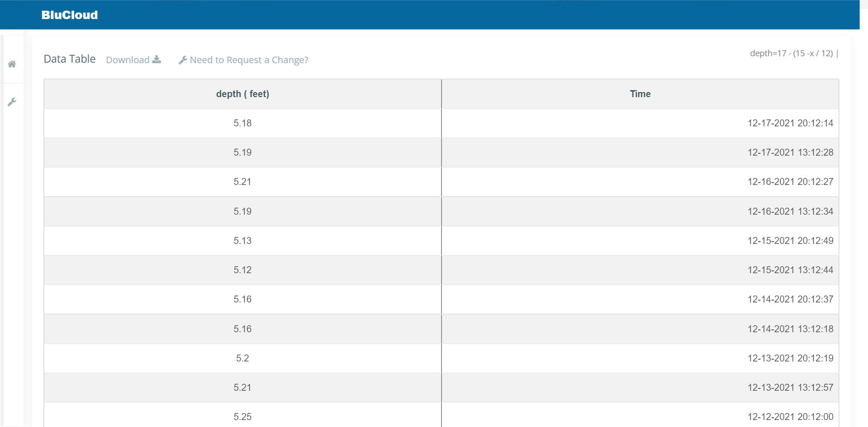Click the Home icon in sidebar
Image resolution: width=868 pixels, height=427 pixels.
[x=12, y=64]
